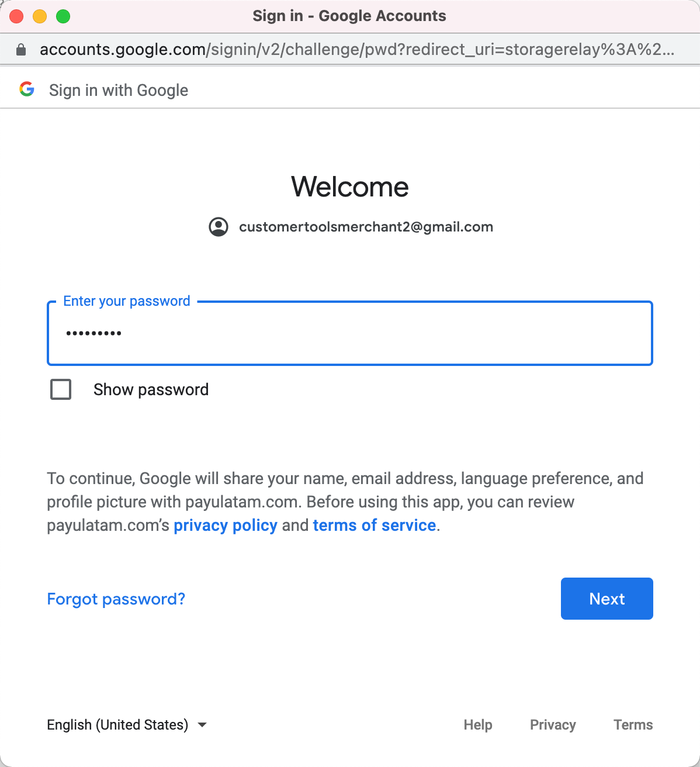Open payulatam.com's privacy policy link
The height and width of the screenshot is (767, 700).
tap(226, 526)
